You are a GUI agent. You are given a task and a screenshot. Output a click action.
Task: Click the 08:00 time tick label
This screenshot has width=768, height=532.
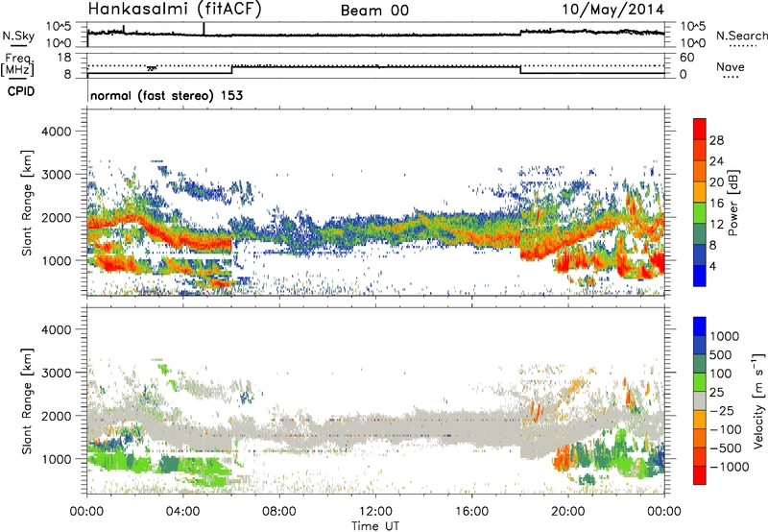point(279,512)
